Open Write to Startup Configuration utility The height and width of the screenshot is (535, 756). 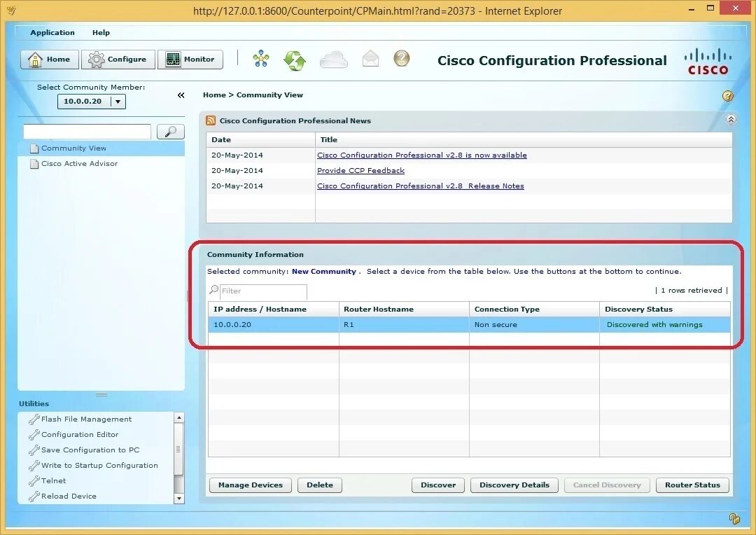[x=99, y=466]
